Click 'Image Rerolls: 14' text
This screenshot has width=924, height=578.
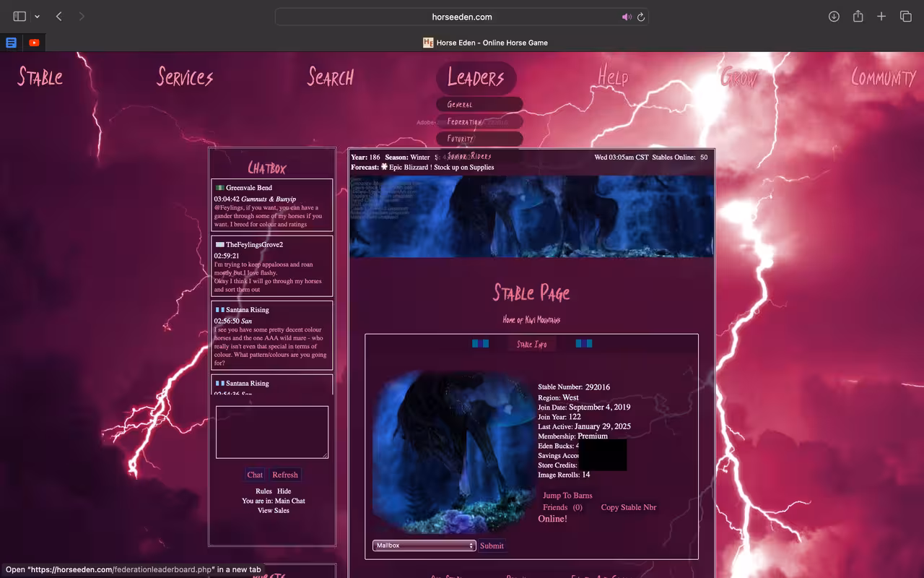click(x=564, y=475)
